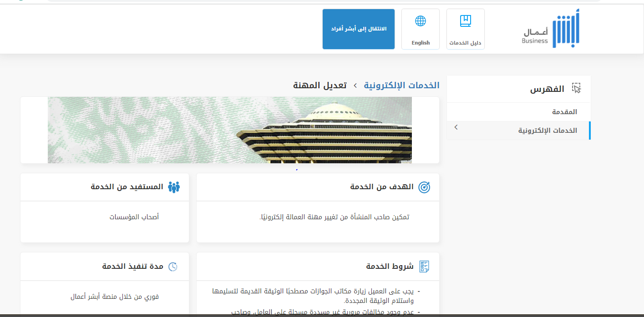
Task: Click the تعديل المهنة breadcrumb title
Action: click(320, 86)
